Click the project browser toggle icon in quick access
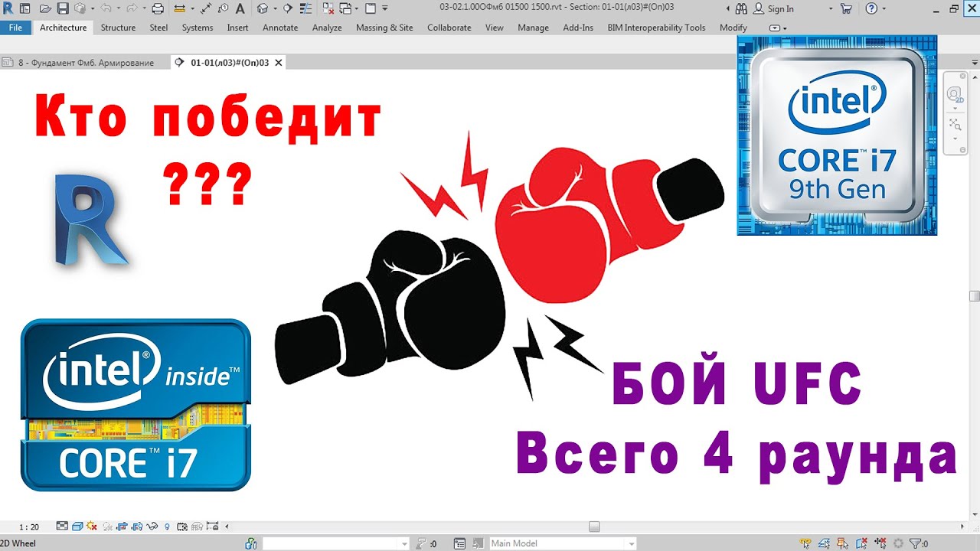The image size is (980, 551). [24, 9]
